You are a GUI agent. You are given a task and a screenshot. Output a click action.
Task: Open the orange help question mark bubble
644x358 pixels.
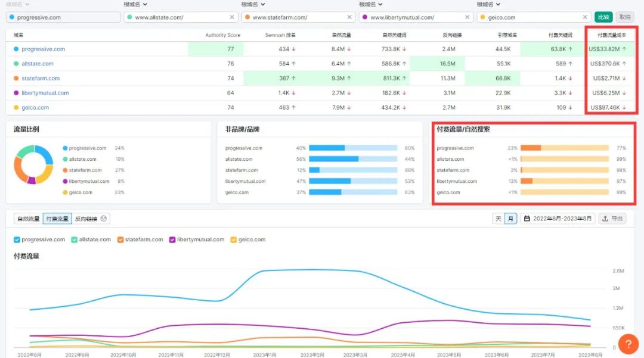click(628, 344)
